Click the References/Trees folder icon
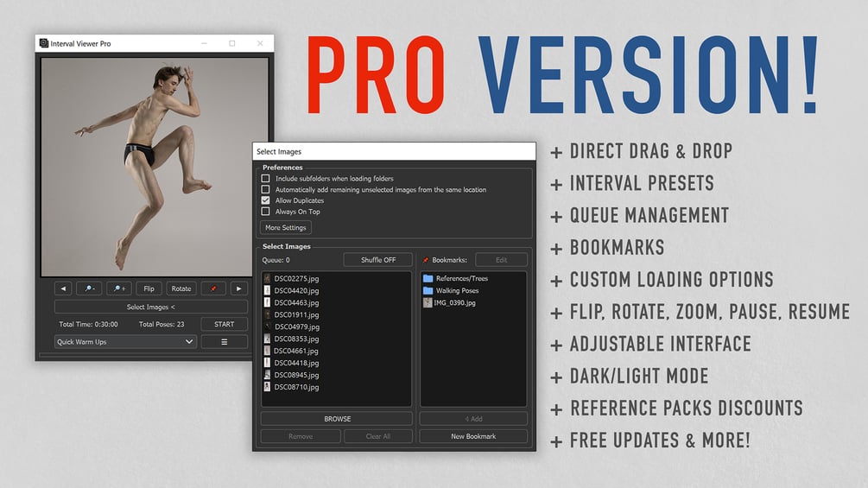Image resolution: width=868 pixels, height=488 pixels. point(428,278)
